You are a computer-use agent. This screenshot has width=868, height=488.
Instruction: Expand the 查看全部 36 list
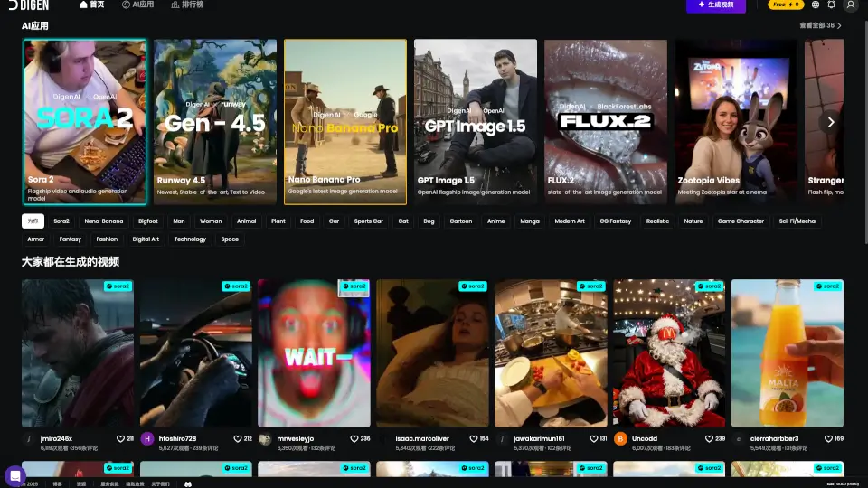820,25
